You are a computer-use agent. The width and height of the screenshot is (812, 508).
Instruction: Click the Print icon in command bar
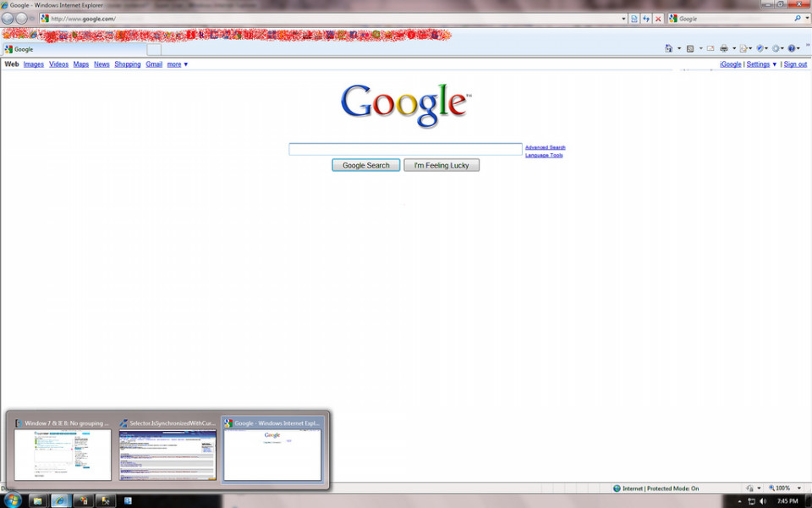724,49
